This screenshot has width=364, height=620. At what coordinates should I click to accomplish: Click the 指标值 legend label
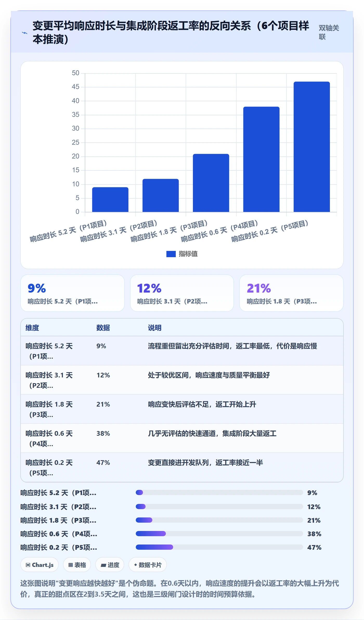point(188,254)
